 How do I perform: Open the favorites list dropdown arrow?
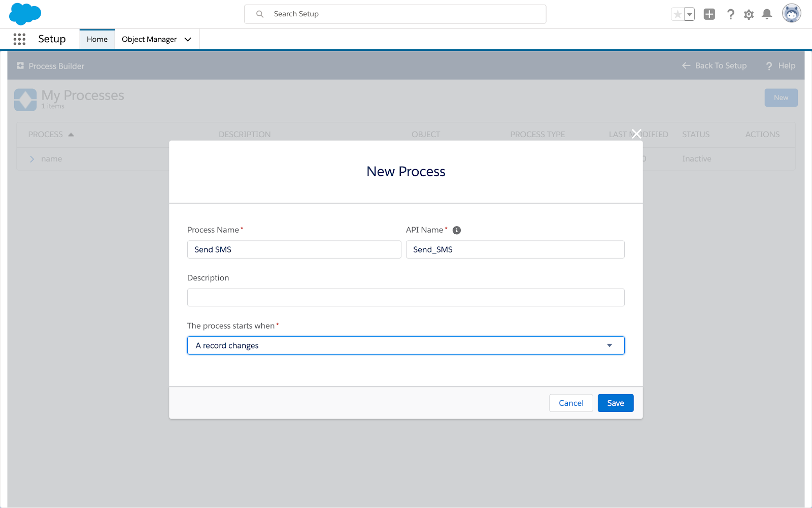tap(689, 14)
